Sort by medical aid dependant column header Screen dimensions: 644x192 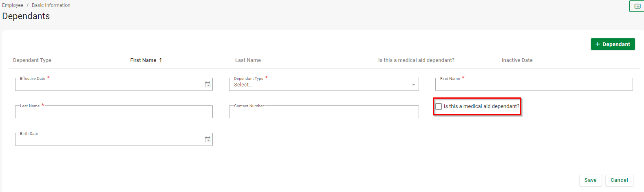click(416, 60)
